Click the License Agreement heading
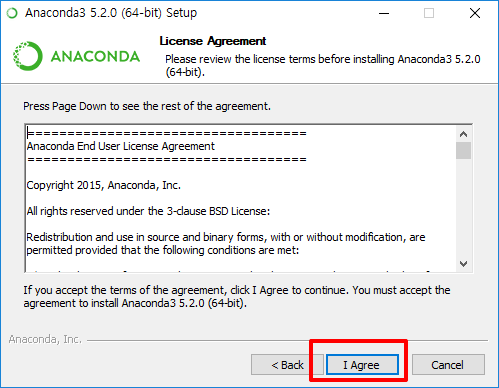499x388 pixels. [213, 41]
